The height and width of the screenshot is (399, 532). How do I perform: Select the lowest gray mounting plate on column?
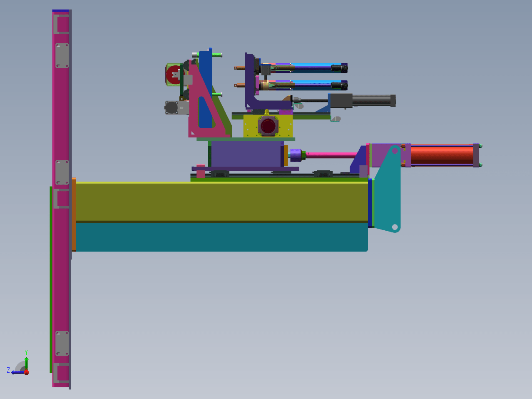point(62,344)
